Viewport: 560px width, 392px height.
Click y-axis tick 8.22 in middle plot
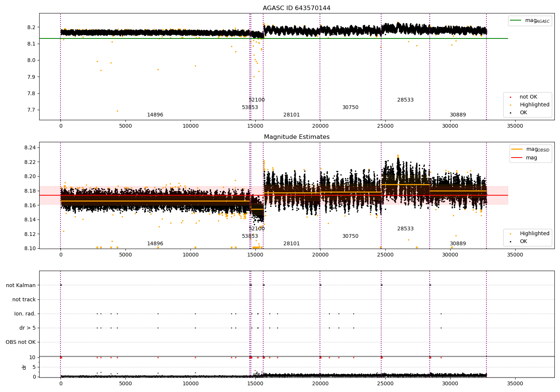pyautogui.click(x=30, y=162)
